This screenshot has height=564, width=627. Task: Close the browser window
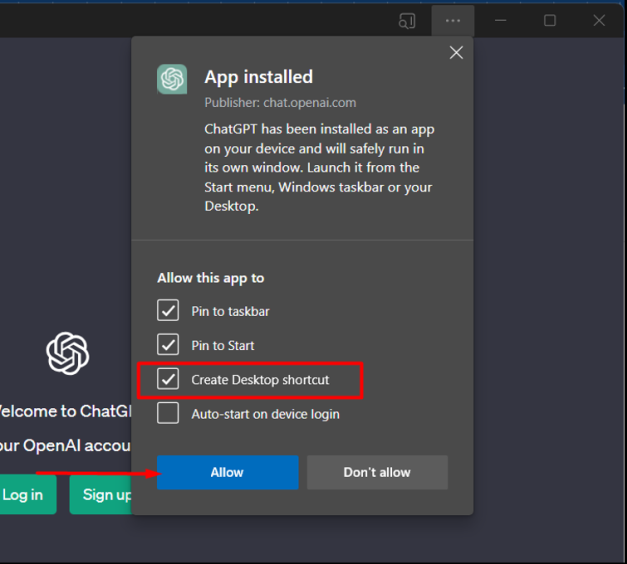point(598,20)
